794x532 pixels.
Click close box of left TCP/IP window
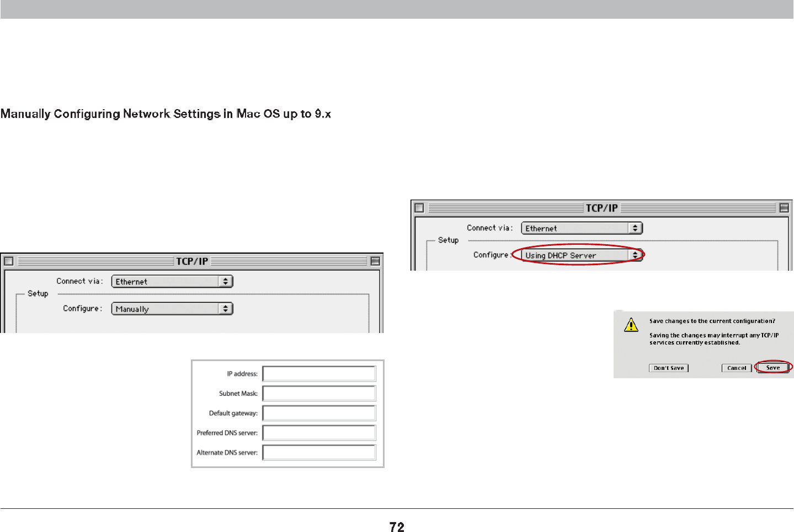[x=9, y=261]
